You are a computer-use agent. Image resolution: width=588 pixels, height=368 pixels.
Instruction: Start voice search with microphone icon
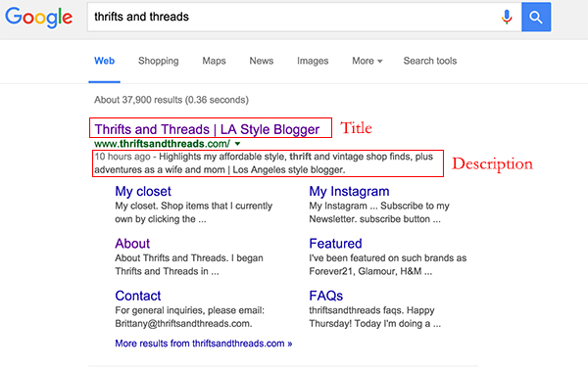click(507, 17)
